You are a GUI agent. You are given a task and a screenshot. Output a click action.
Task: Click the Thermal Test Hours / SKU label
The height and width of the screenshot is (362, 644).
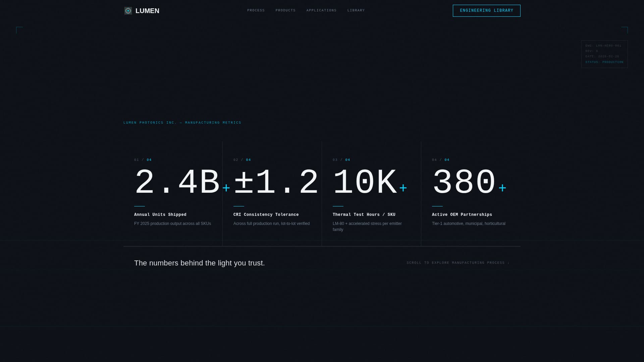click(x=364, y=215)
